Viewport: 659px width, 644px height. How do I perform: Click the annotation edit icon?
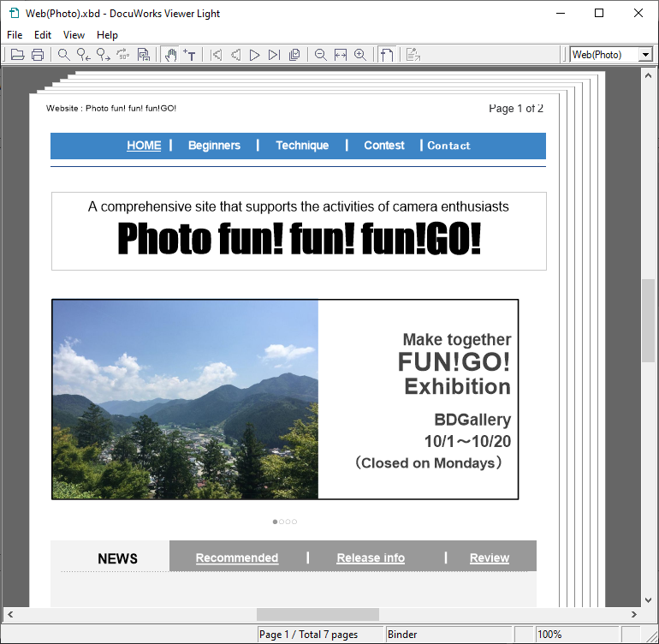point(413,55)
